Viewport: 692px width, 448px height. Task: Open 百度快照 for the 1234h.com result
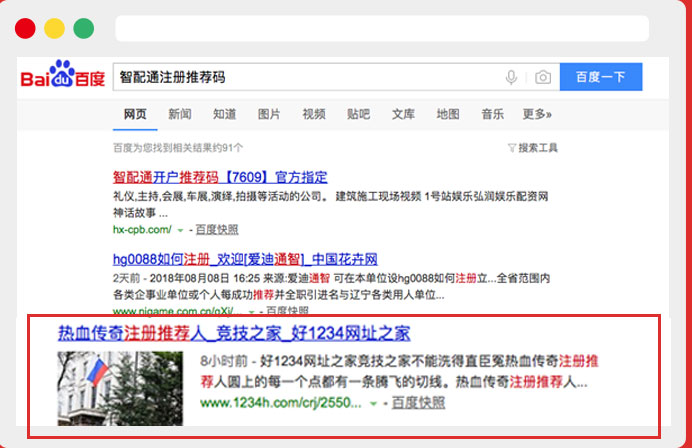(418, 403)
